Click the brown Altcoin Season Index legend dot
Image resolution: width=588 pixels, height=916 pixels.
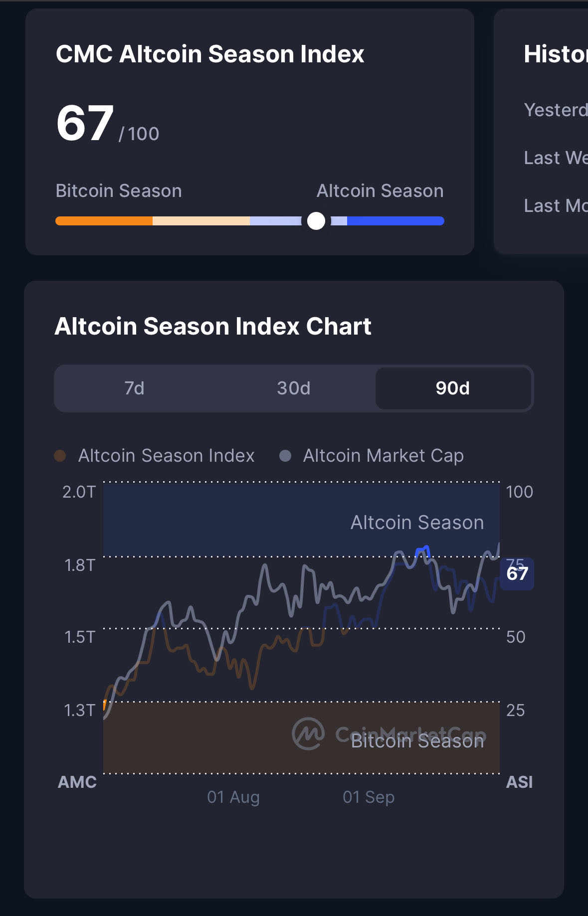60,456
